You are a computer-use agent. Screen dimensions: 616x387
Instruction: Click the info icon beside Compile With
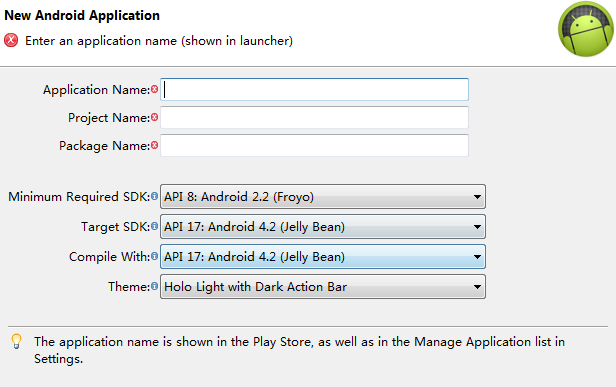(154, 256)
